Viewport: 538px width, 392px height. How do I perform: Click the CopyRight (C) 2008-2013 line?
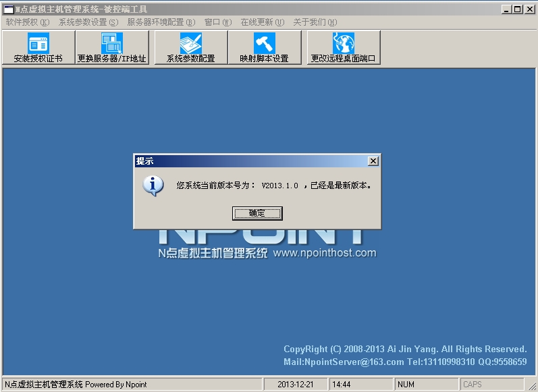pyautogui.click(x=405, y=349)
